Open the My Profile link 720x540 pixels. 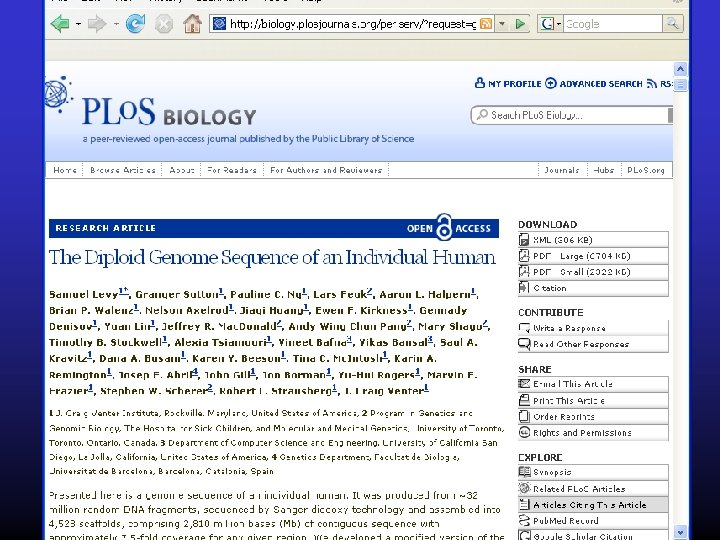[514, 84]
